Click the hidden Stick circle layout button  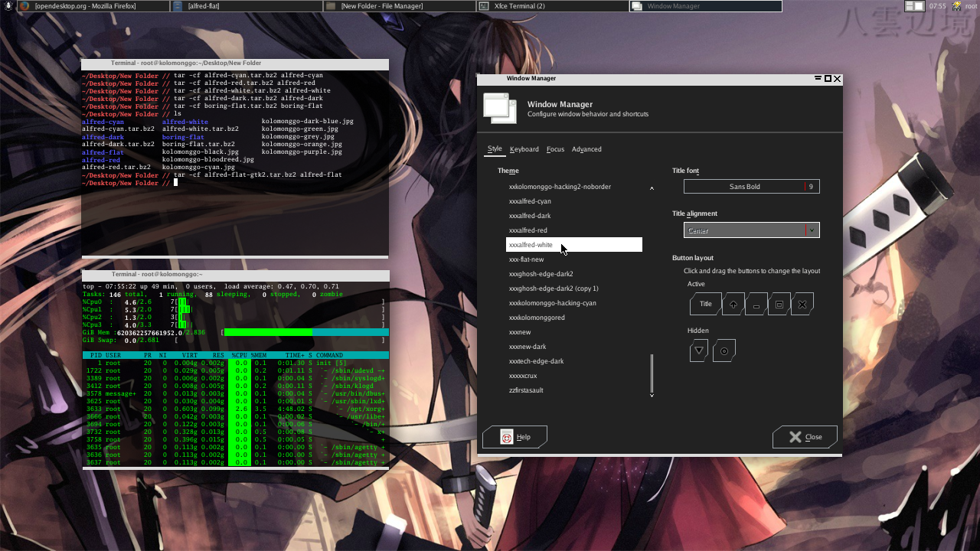point(724,351)
